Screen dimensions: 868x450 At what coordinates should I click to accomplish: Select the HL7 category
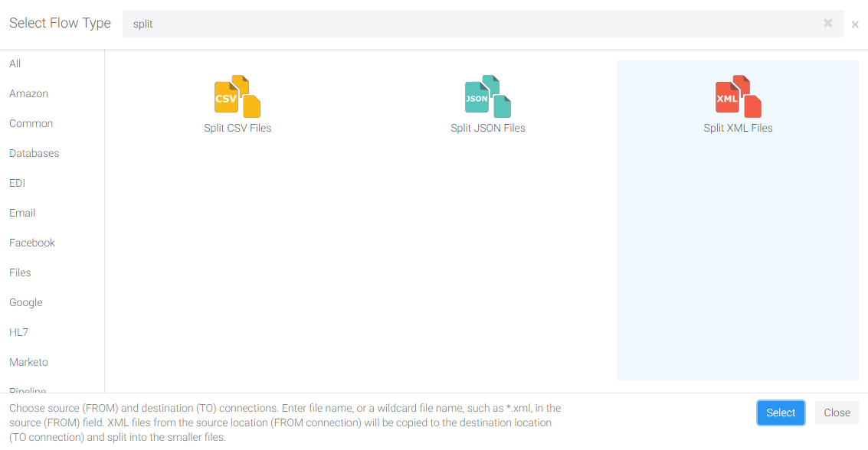18,332
